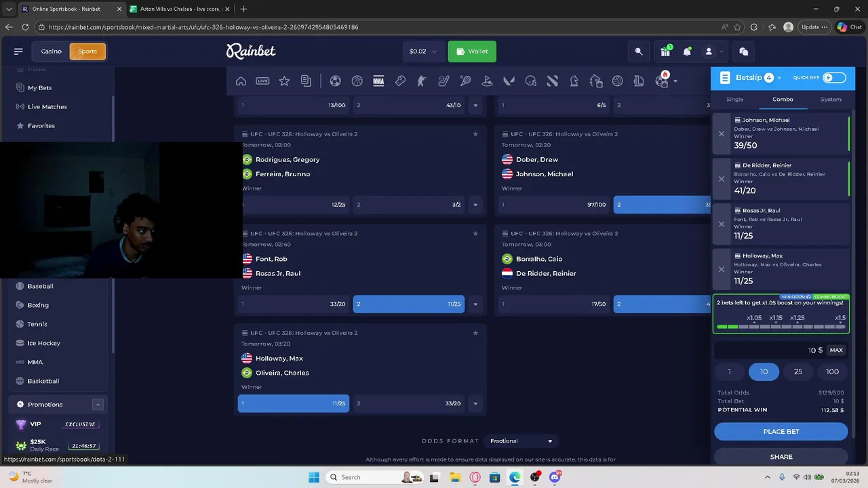This screenshot has height=488, width=868.
Task: Click the SHARE button
Action: click(x=781, y=457)
